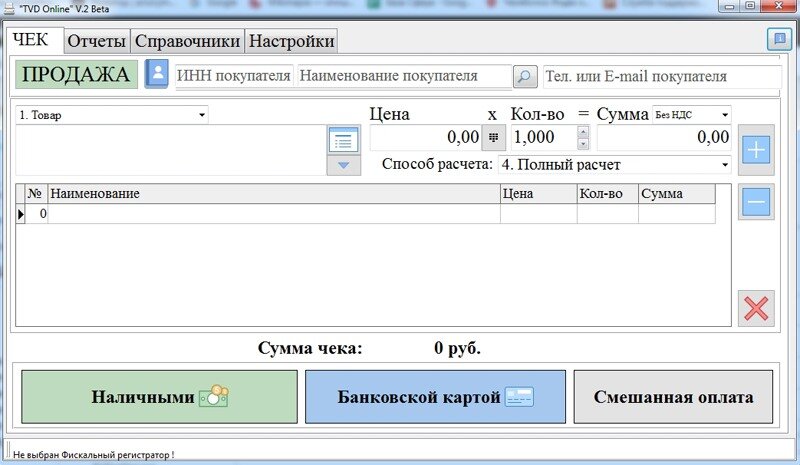Open the Справочники tab

(187, 41)
